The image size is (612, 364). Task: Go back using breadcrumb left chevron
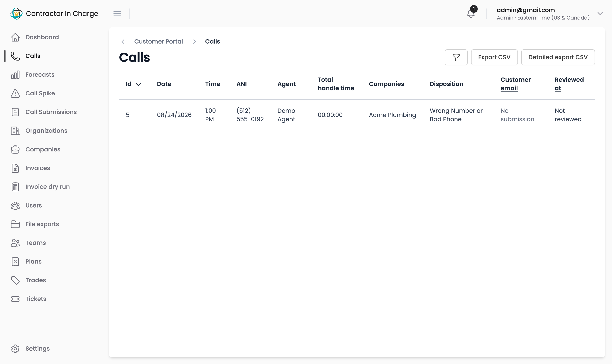pos(123,42)
